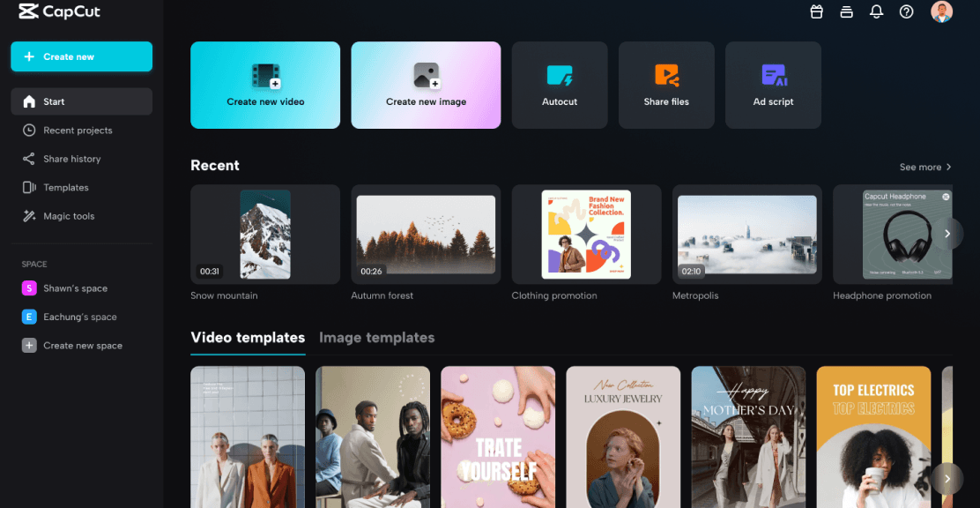Viewport: 980px width, 508px height.
Task: Click the Create new video card
Action: click(265, 85)
